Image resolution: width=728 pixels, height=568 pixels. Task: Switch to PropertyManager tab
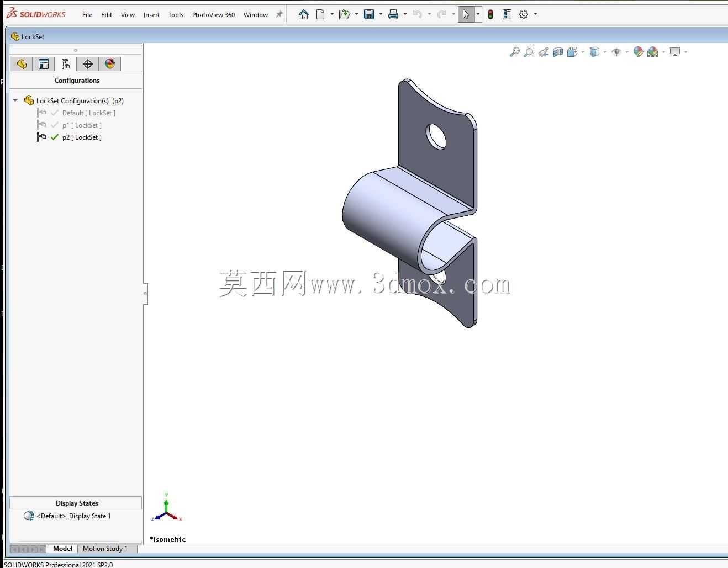pyautogui.click(x=44, y=64)
